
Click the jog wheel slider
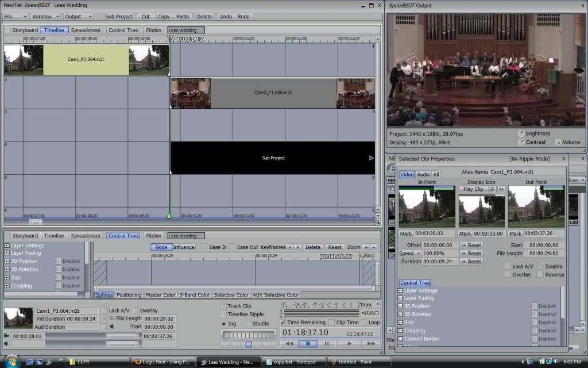tap(248, 335)
